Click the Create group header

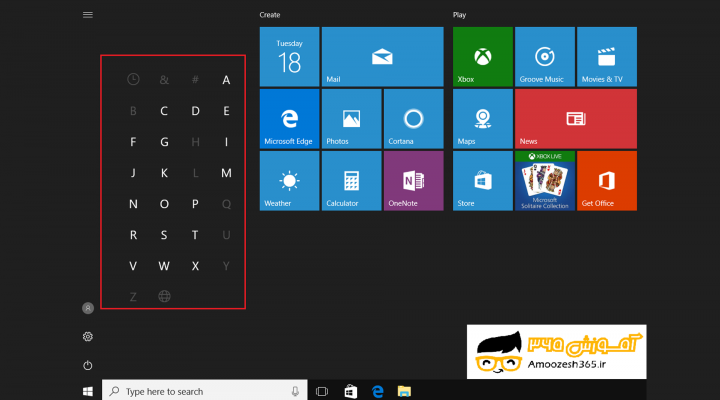(270, 15)
